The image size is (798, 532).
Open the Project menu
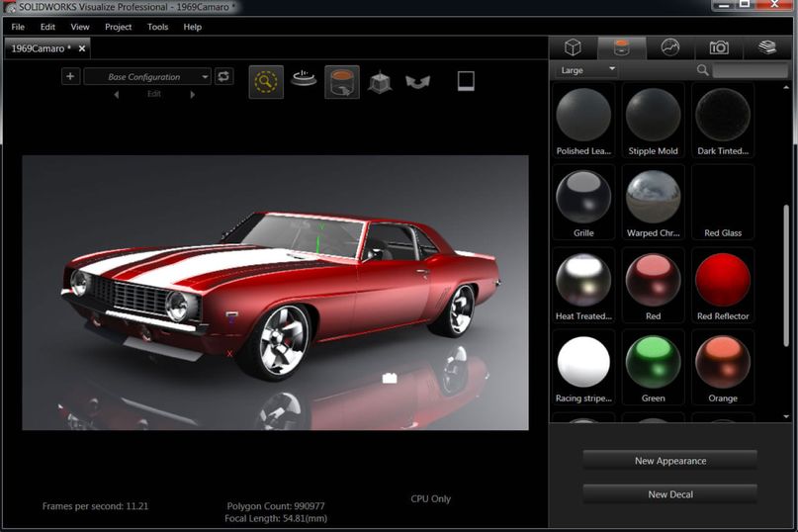[x=118, y=27]
